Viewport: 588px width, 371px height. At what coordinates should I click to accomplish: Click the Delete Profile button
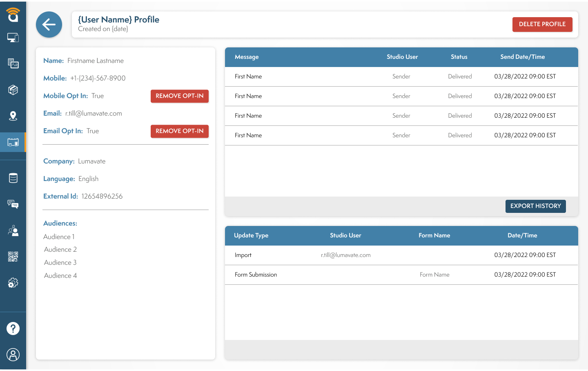click(x=542, y=24)
